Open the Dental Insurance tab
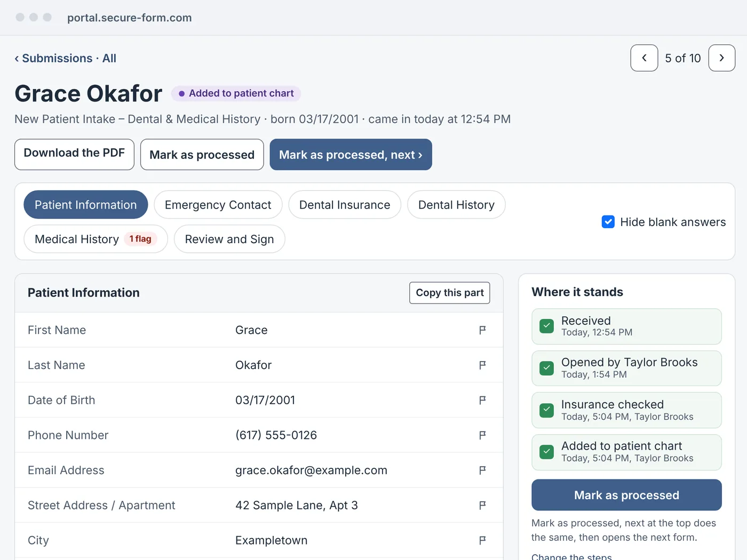The width and height of the screenshot is (747, 560). tap(345, 205)
